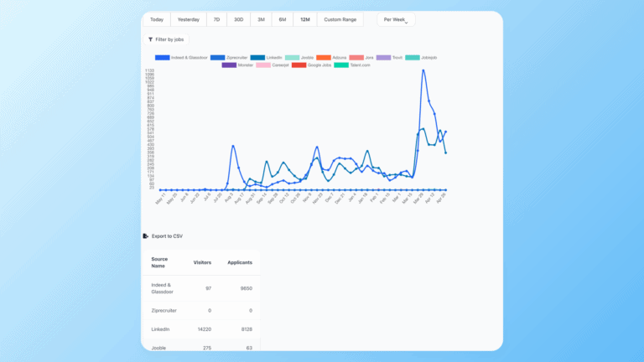Click Export to CSV link
Viewport: 644px width, 362px height.
pyautogui.click(x=167, y=236)
